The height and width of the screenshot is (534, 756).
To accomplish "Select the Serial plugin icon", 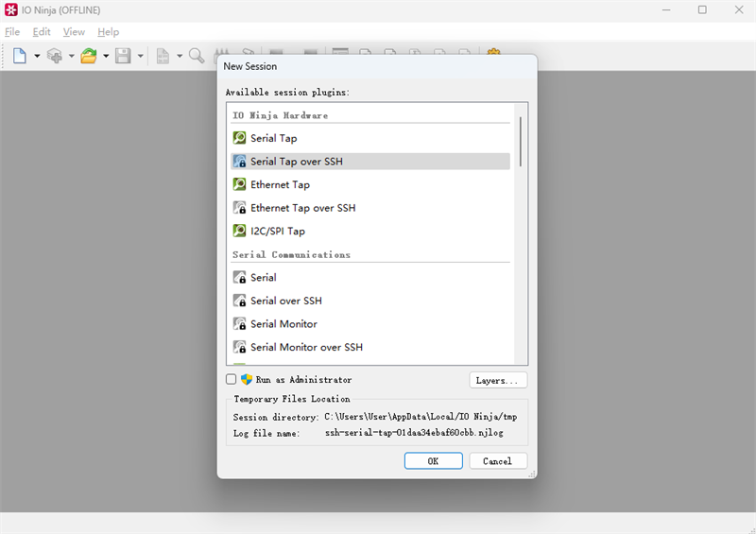I will [240, 277].
